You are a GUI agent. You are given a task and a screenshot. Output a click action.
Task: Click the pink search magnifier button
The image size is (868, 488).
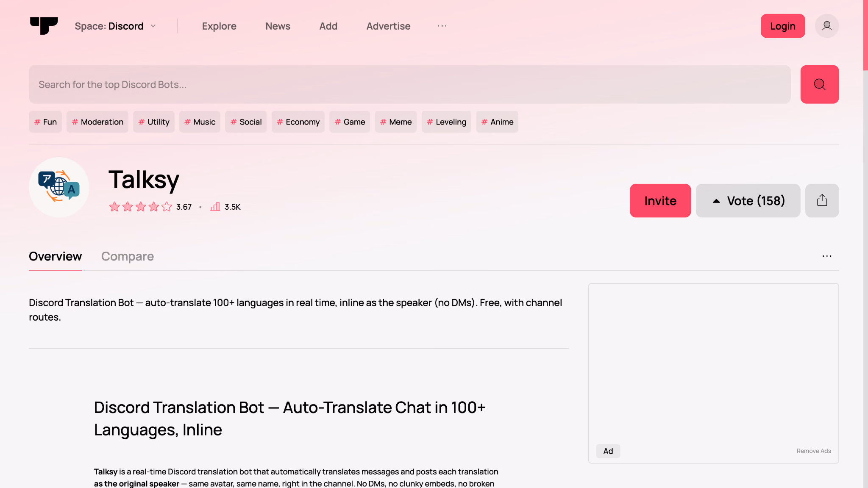click(819, 84)
